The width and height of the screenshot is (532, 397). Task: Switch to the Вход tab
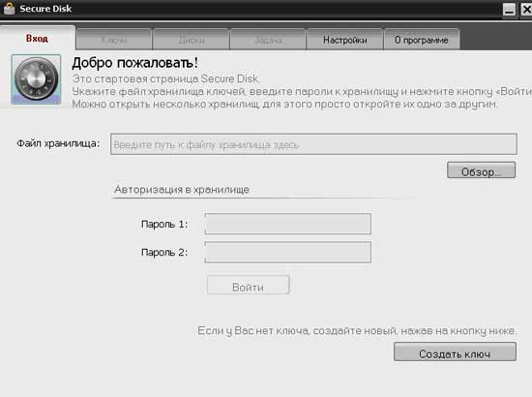point(37,39)
